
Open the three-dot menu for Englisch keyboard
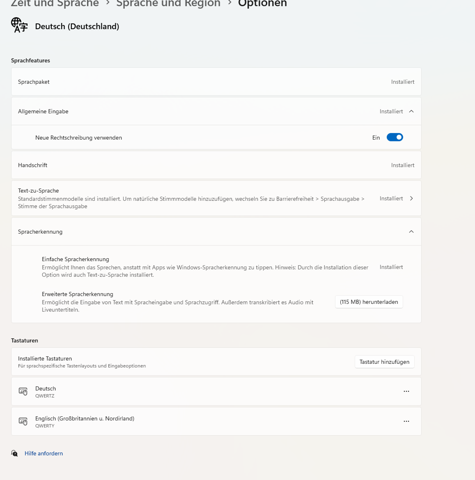click(406, 421)
